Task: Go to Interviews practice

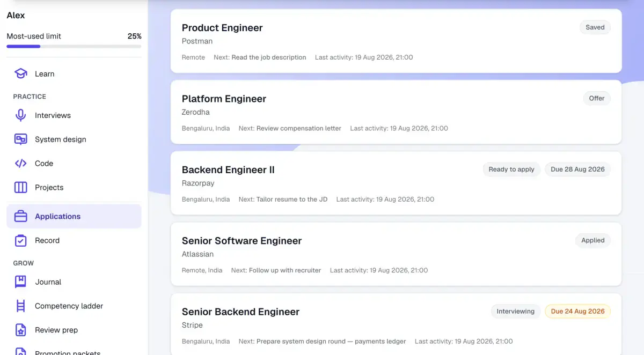Action: click(74, 115)
